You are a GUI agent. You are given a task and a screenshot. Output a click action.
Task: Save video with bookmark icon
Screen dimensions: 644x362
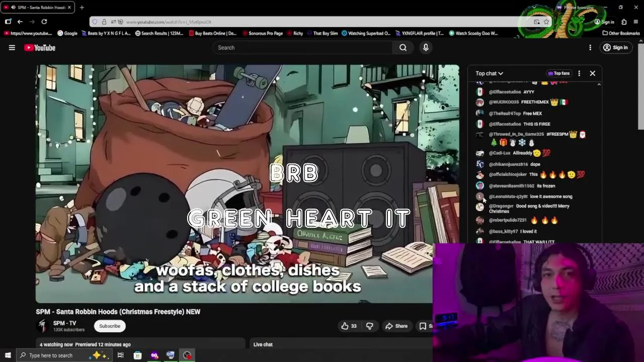coord(424,326)
